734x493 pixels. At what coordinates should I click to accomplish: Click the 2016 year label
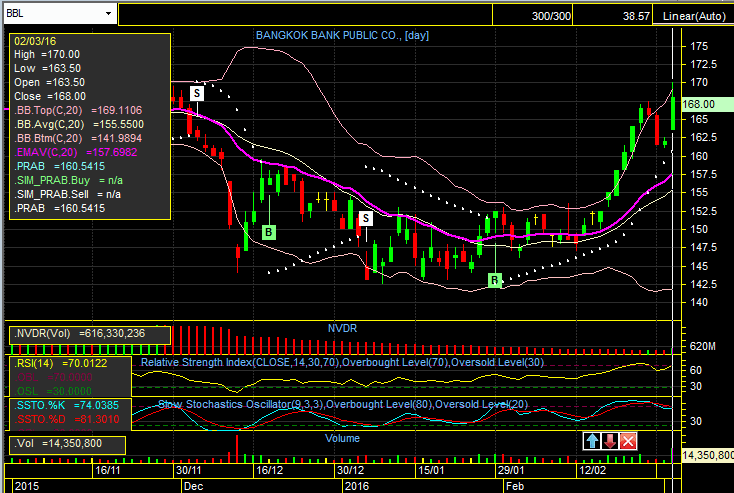click(357, 486)
